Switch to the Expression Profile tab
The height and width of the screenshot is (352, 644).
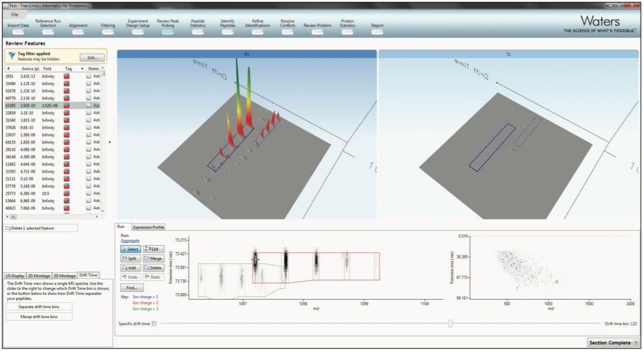[x=149, y=227]
